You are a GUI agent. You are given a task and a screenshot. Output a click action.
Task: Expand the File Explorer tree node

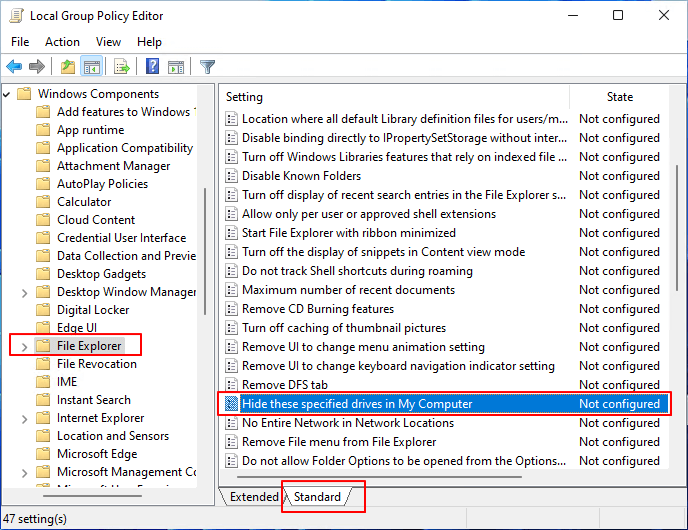click(x=24, y=346)
